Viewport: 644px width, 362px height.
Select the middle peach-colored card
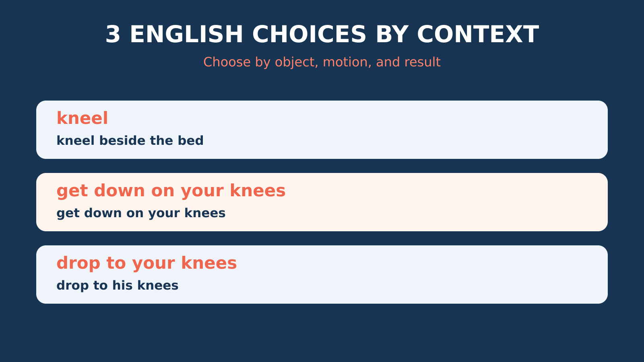pos(322,202)
